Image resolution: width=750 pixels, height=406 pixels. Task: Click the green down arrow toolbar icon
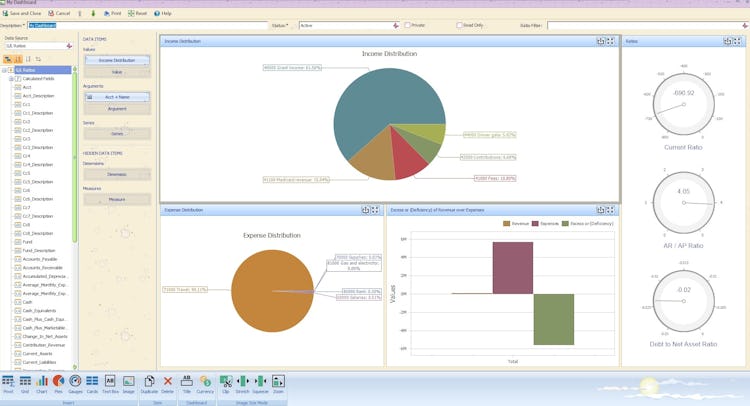click(93, 13)
